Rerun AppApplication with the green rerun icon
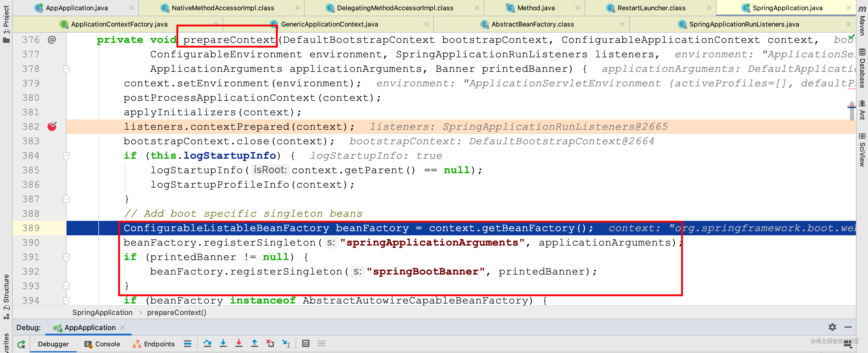Viewport: 868px width, 353px height. coord(22,344)
